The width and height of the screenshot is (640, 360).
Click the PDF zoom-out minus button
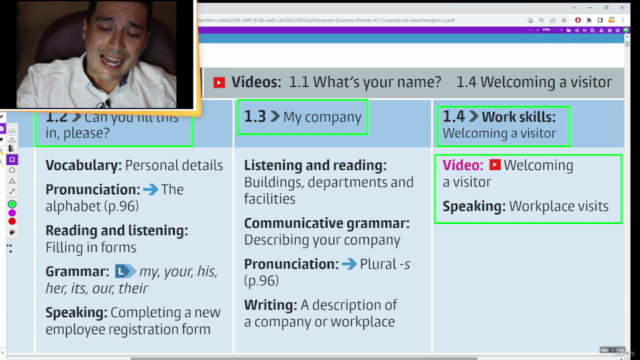coord(530,30)
